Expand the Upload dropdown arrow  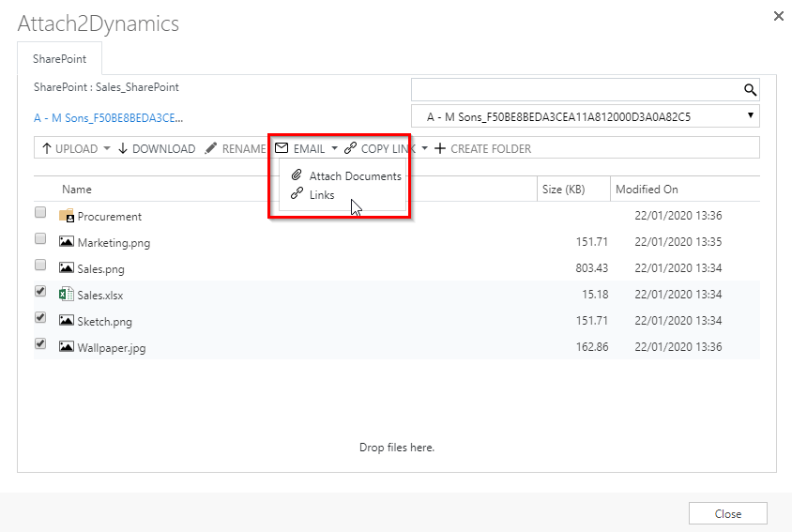tap(107, 148)
